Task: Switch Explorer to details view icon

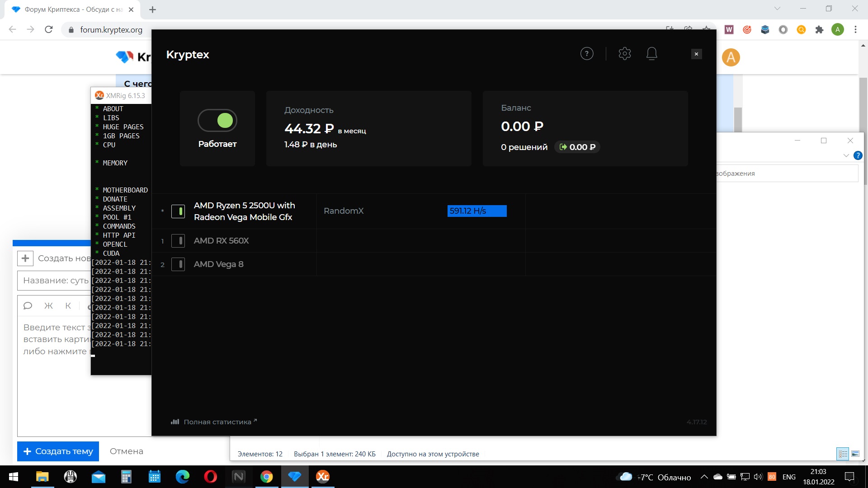Action: click(x=843, y=454)
